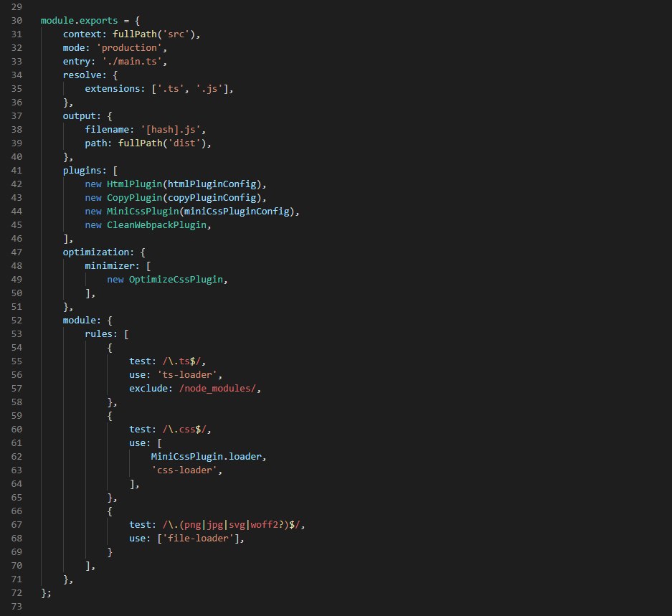Click the 'rules' property key
The image size is (672, 616).
[x=98, y=334]
